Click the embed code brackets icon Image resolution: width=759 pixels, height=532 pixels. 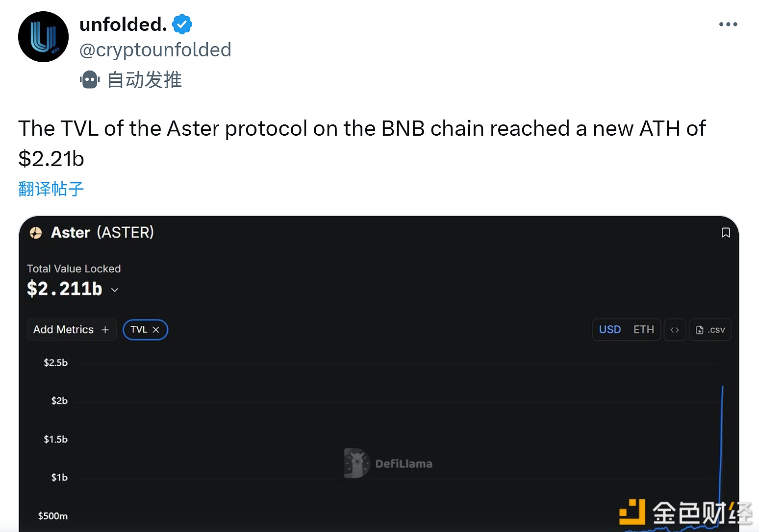point(675,330)
